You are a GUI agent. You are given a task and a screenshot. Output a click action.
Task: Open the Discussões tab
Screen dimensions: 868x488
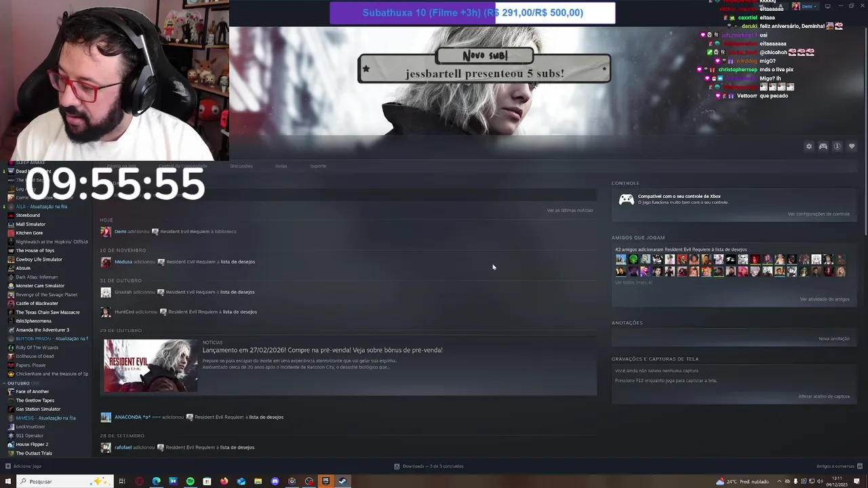click(x=241, y=166)
